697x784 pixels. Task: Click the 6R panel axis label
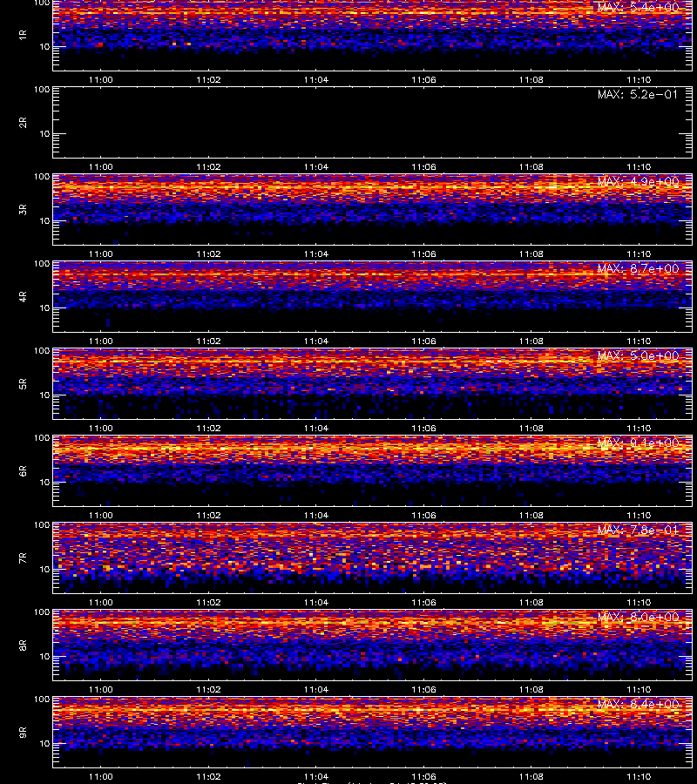(23, 471)
